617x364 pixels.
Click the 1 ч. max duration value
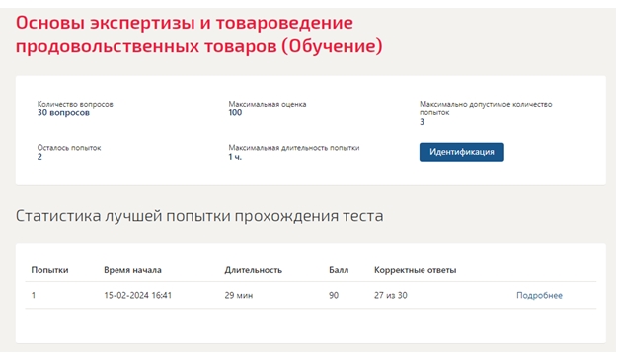coord(235,157)
